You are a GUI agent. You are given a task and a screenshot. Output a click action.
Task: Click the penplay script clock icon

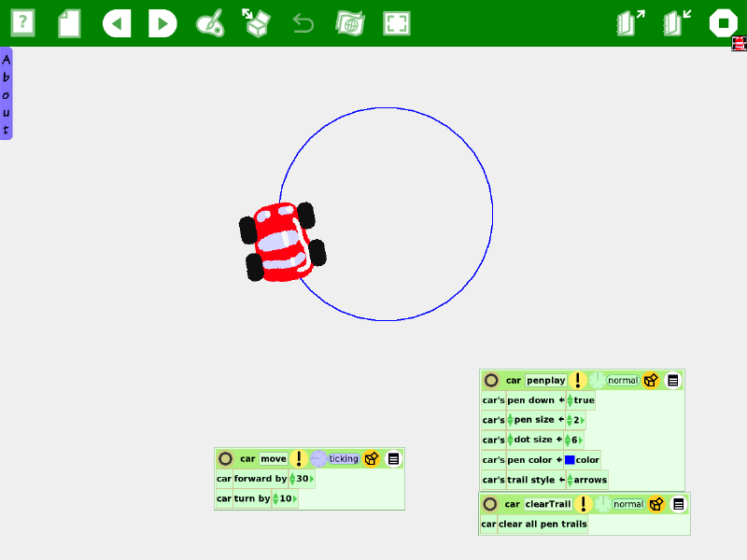point(597,380)
